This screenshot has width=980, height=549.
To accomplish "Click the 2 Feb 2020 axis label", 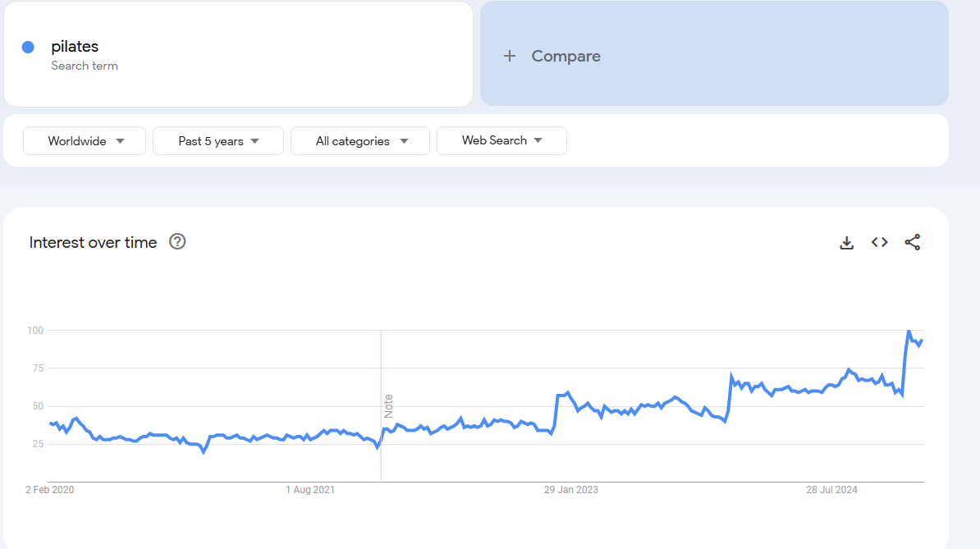I will point(50,490).
